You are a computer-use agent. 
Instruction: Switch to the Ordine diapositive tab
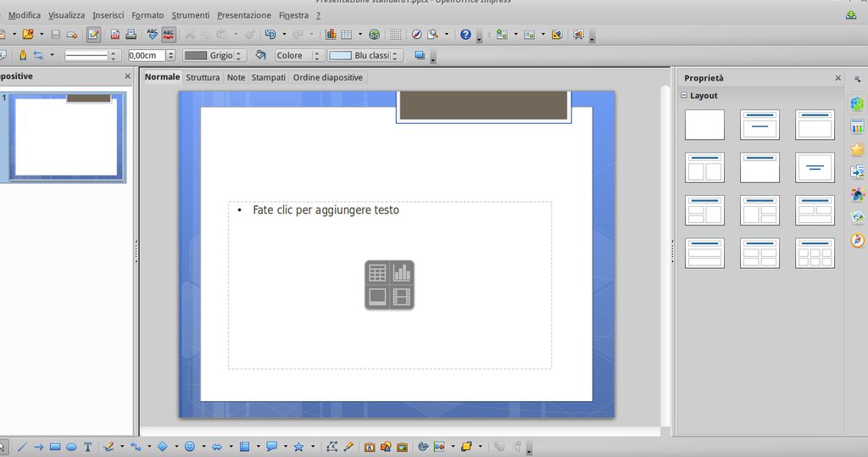pos(328,77)
